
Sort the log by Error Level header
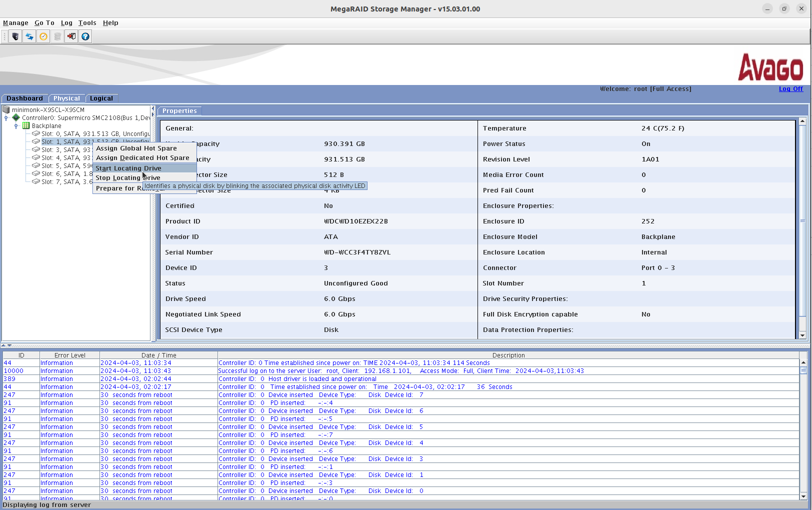pyautogui.click(x=69, y=355)
